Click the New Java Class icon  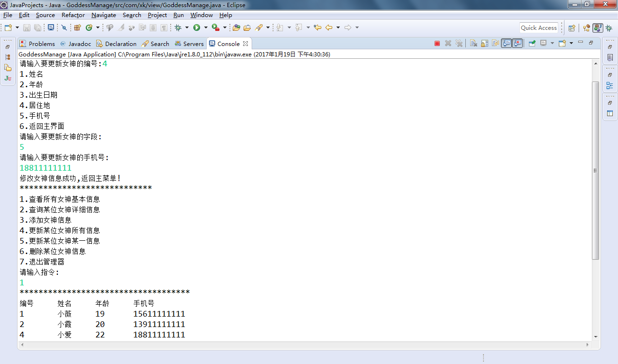(x=89, y=27)
